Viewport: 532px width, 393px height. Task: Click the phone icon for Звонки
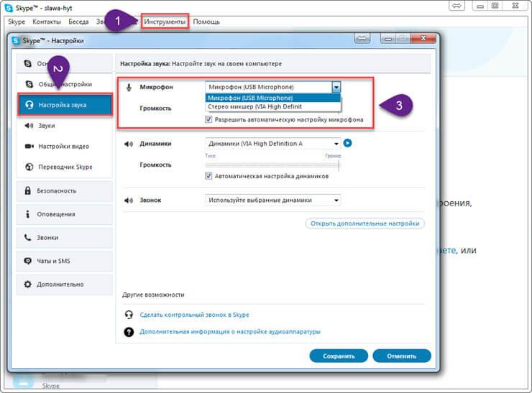coord(27,237)
